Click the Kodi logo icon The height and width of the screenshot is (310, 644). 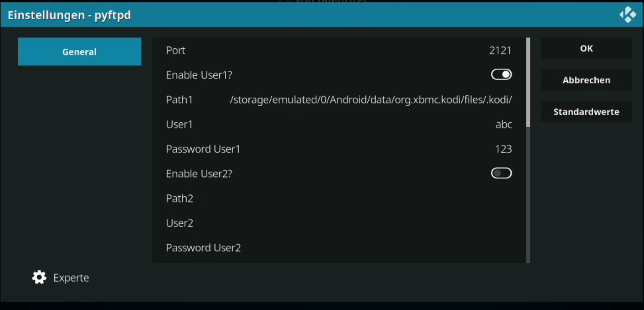coord(628,15)
